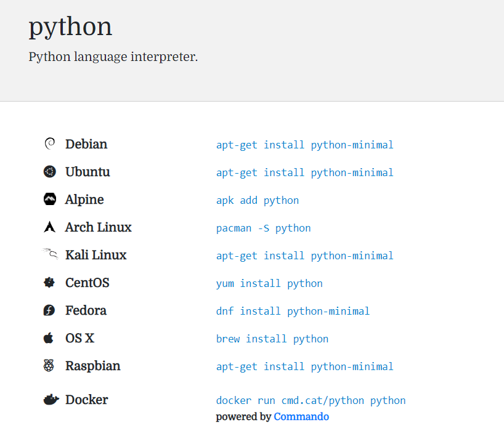Select the Raspbian raspberry icon
This screenshot has width=504, height=436.
tap(49, 366)
